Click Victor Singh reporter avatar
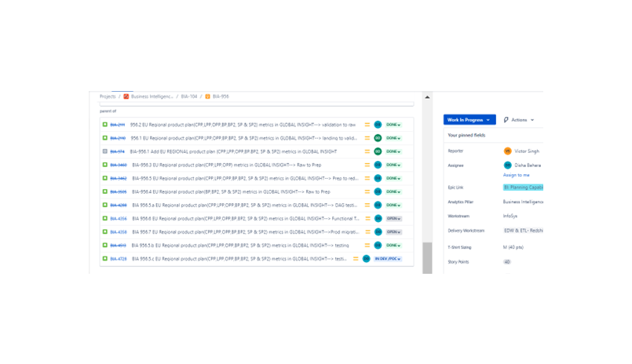Screen dimensions: 632x364 [507, 151]
